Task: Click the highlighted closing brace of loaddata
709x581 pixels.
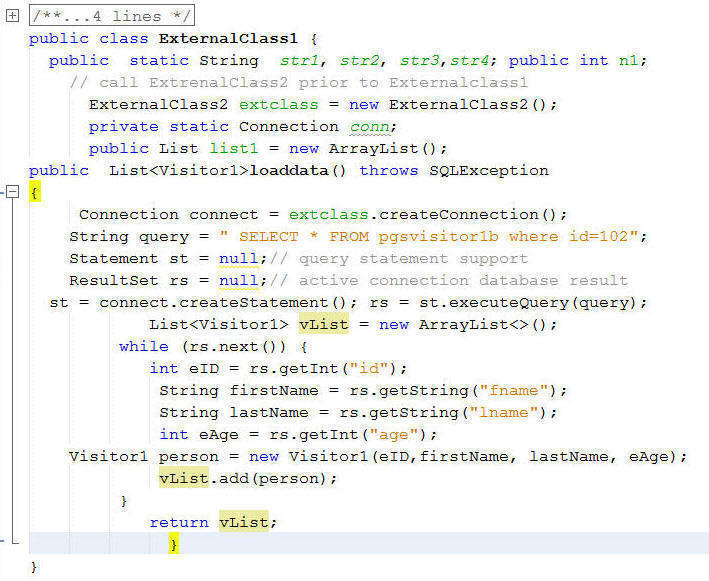Action: [x=174, y=543]
